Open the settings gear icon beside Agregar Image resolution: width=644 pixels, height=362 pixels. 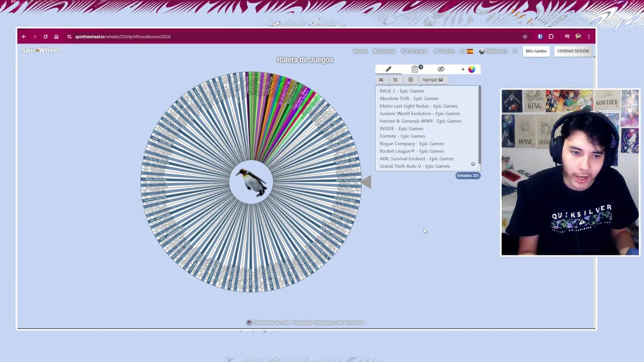tap(411, 80)
